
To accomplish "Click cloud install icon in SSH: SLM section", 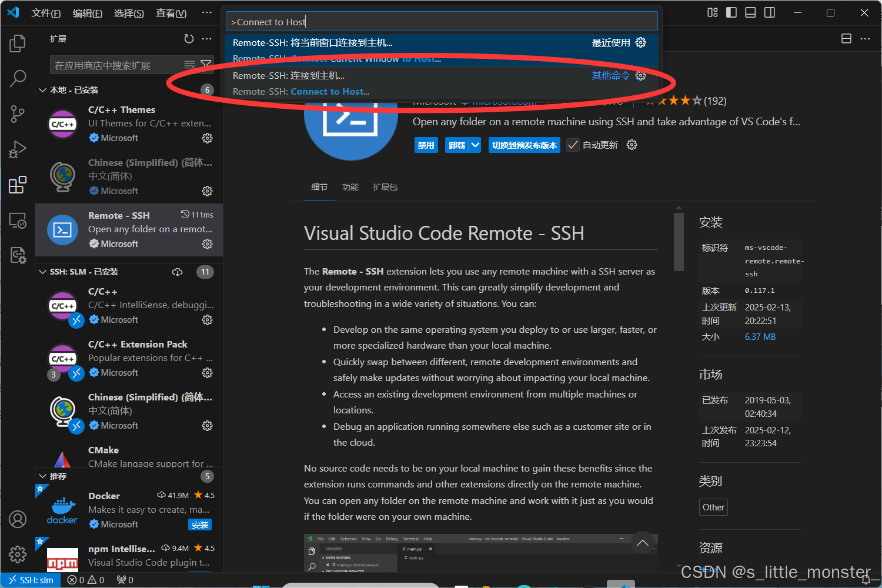I will click(177, 272).
